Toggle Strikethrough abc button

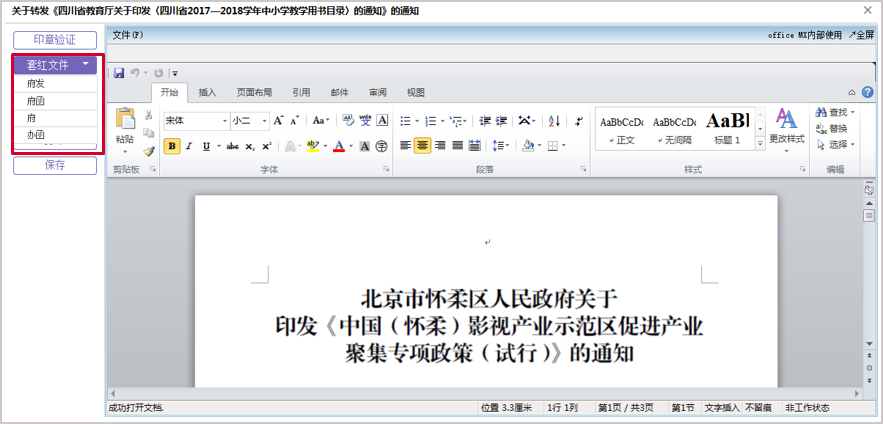coord(233,146)
